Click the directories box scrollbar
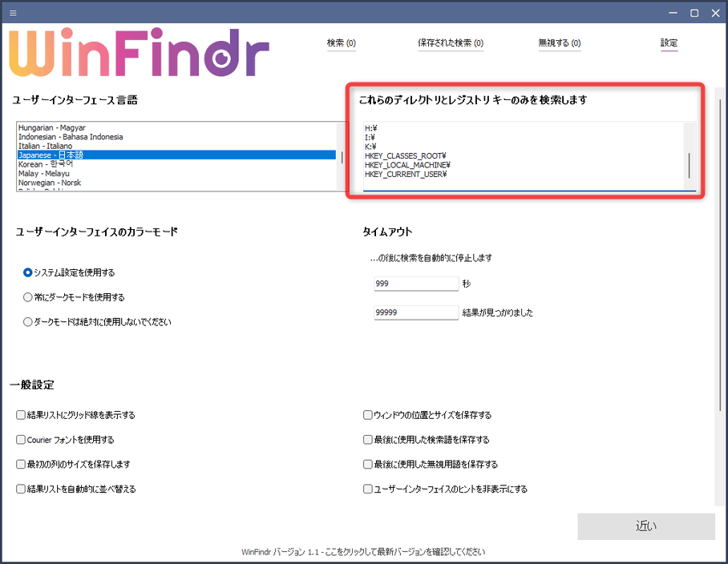Screen dimensions: 728x564 pos(689,165)
